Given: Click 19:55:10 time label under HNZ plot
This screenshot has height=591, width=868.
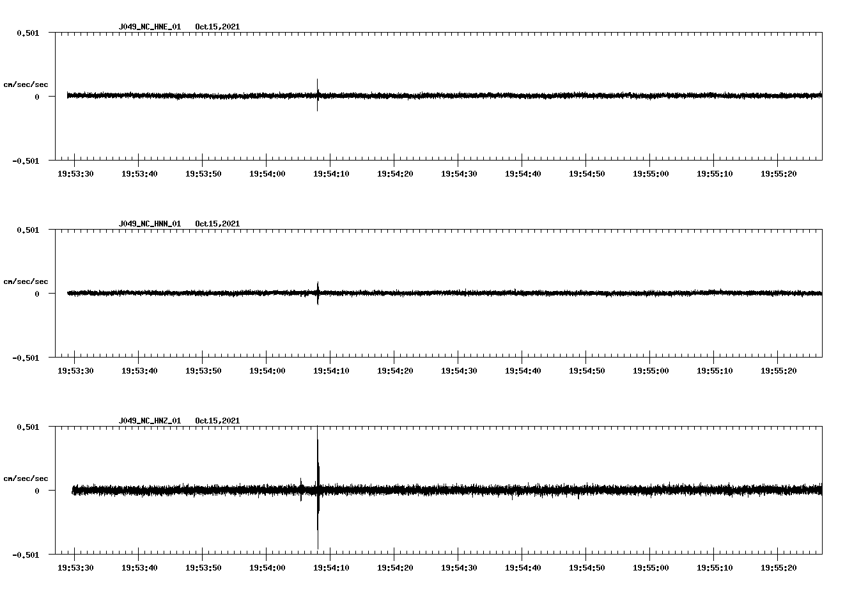Looking at the screenshot, I should [715, 568].
